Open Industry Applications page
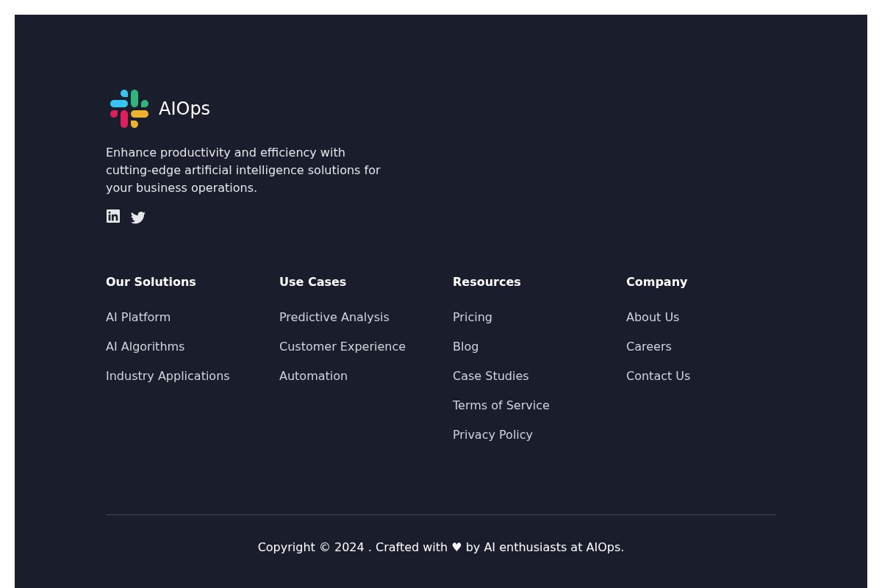This screenshot has width=882, height=588. pyautogui.click(x=168, y=376)
